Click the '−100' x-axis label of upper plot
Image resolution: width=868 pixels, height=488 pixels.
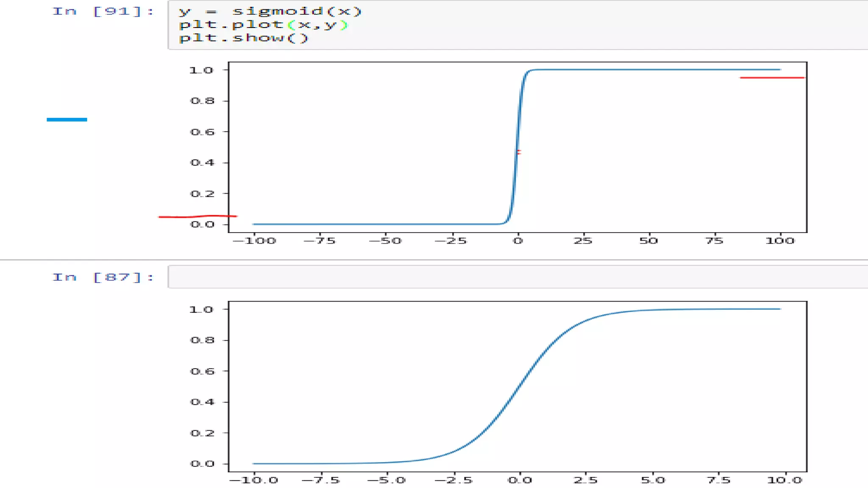255,241
